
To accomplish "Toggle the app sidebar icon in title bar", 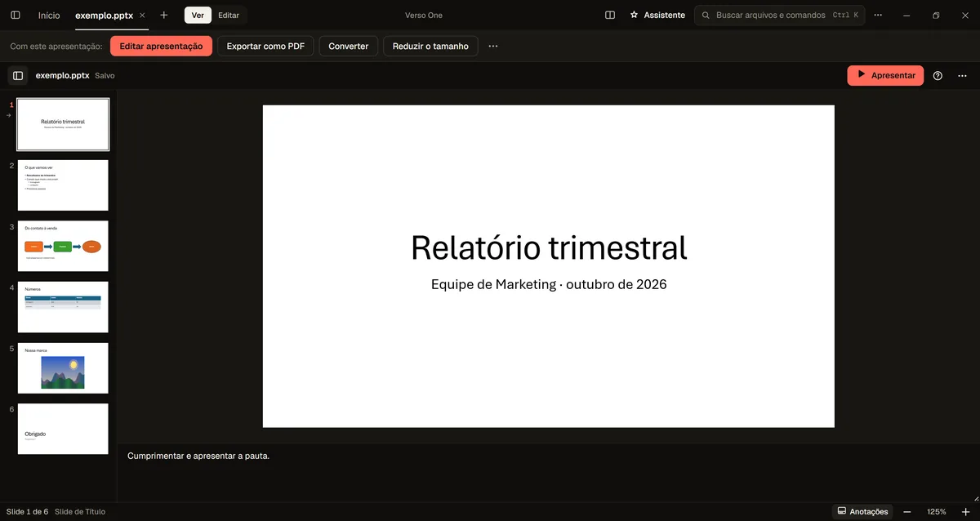I will tap(15, 15).
